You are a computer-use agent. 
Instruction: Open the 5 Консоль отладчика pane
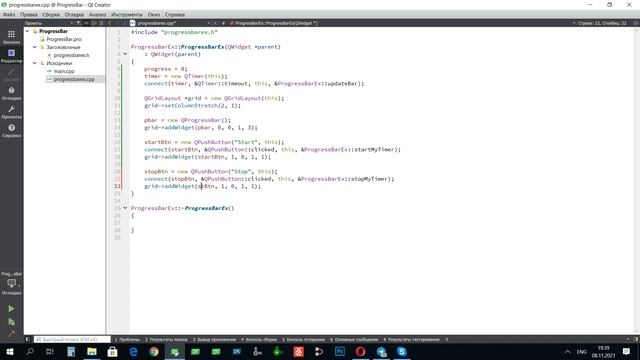click(303, 339)
